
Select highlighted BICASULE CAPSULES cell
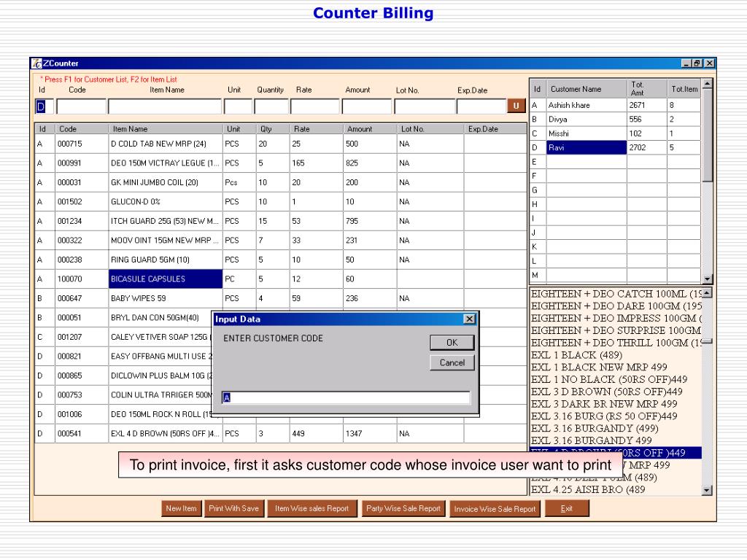click(x=166, y=279)
